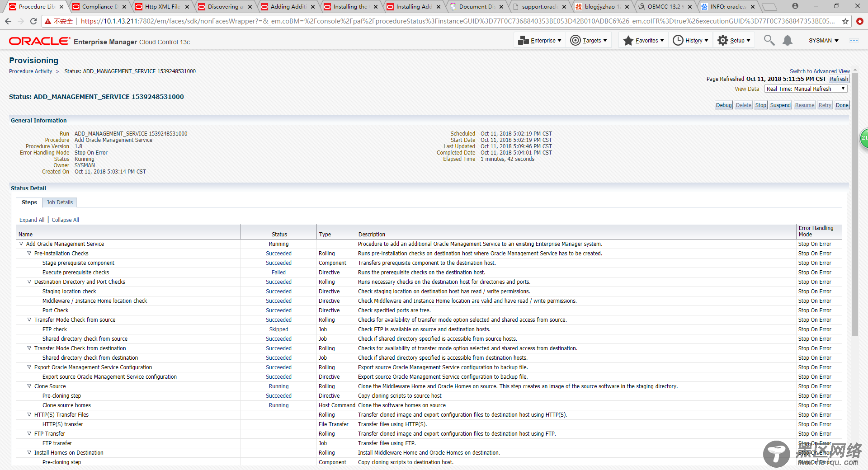Select the Job Details tab
Image resolution: width=868 pixels, height=470 pixels.
(x=60, y=202)
